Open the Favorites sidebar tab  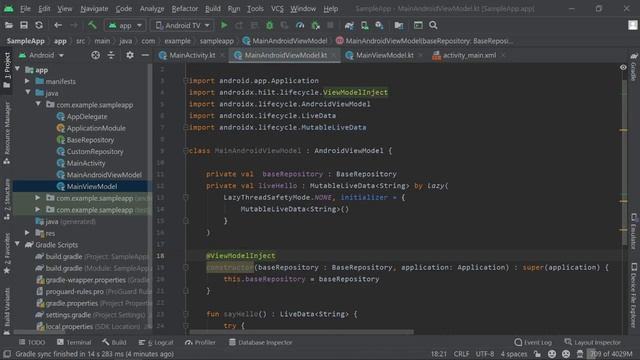click(x=7, y=253)
